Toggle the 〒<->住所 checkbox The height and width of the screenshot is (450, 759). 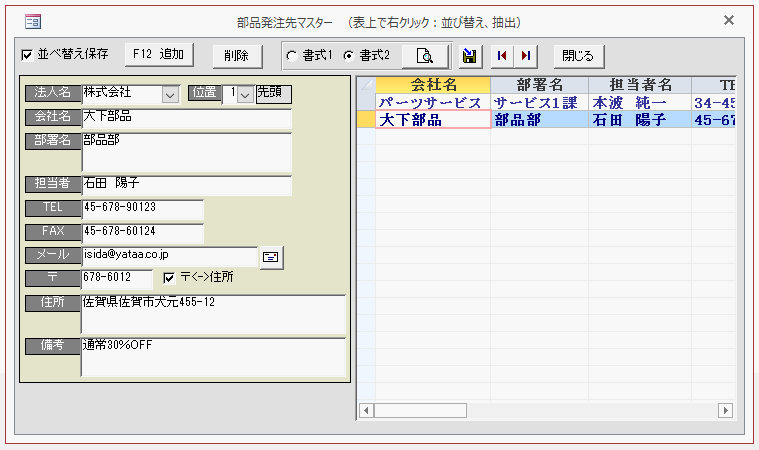tap(169, 278)
